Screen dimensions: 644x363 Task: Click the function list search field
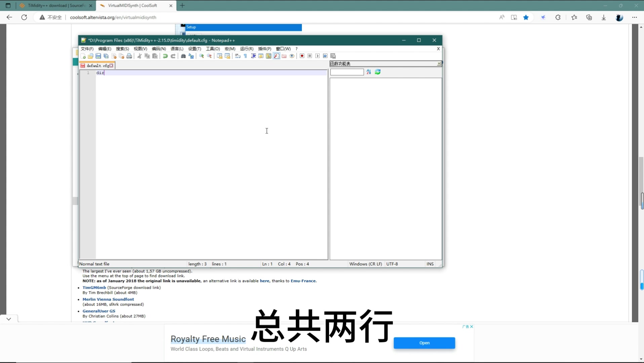point(347,72)
